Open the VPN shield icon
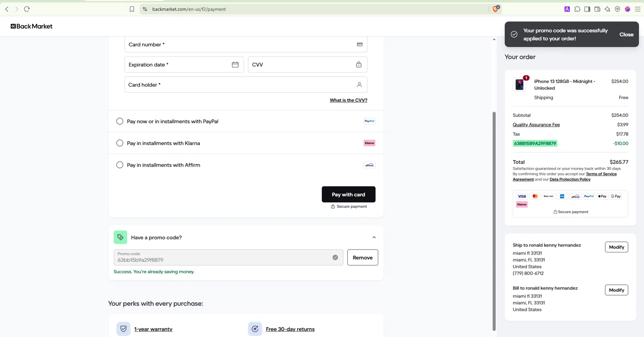 pyautogui.click(x=617, y=9)
